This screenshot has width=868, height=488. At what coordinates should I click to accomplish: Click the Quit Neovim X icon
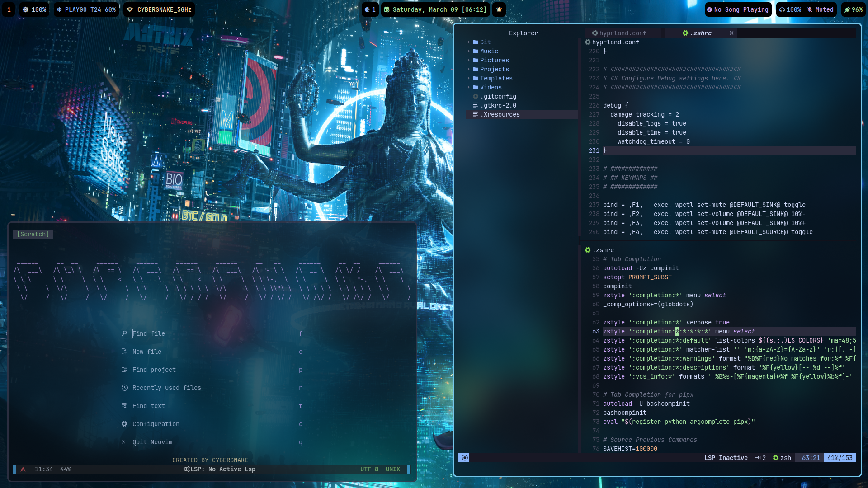[123, 442]
